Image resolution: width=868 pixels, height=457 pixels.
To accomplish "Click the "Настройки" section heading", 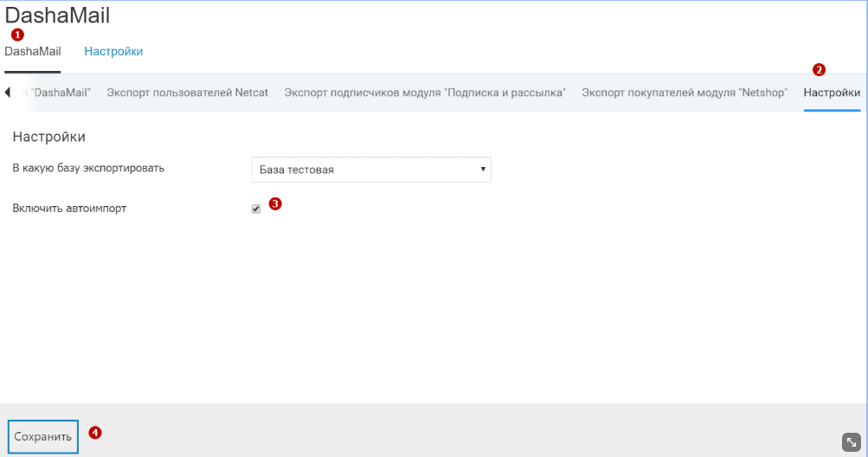I will click(x=48, y=137).
